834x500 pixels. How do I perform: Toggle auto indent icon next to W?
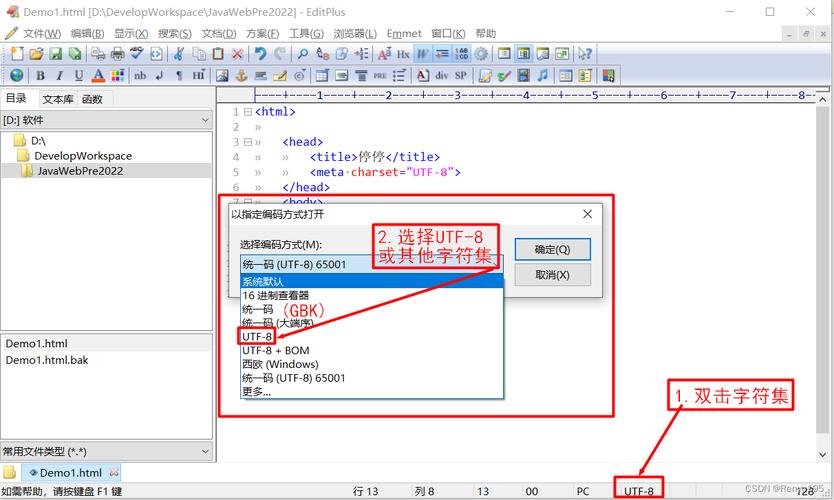[x=442, y=53]
